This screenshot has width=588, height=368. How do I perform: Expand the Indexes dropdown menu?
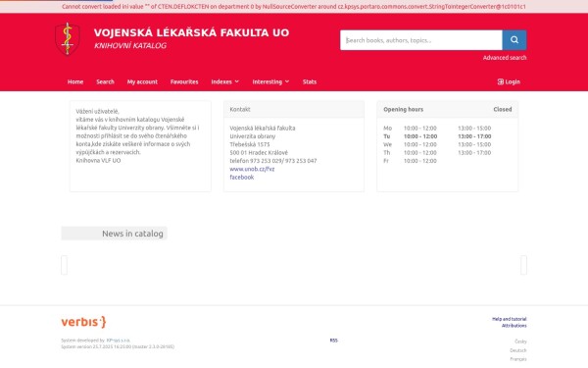point(225,81)
